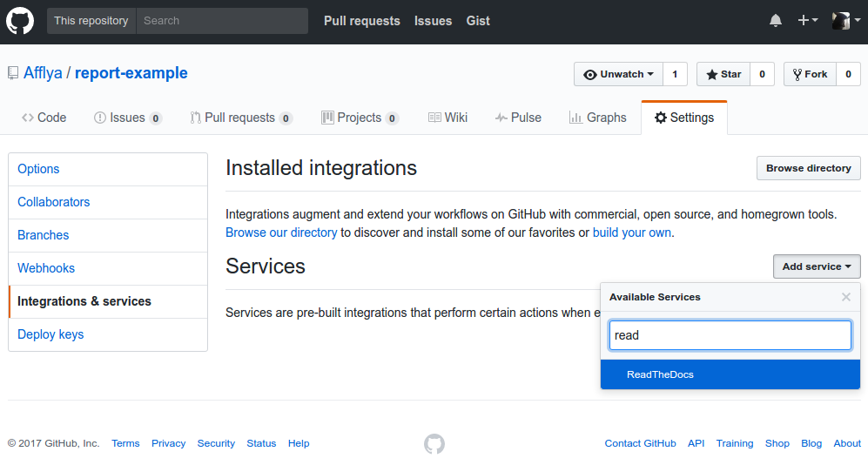Follow the build your own link
The image size is (868, 465).
coord(631,232)
